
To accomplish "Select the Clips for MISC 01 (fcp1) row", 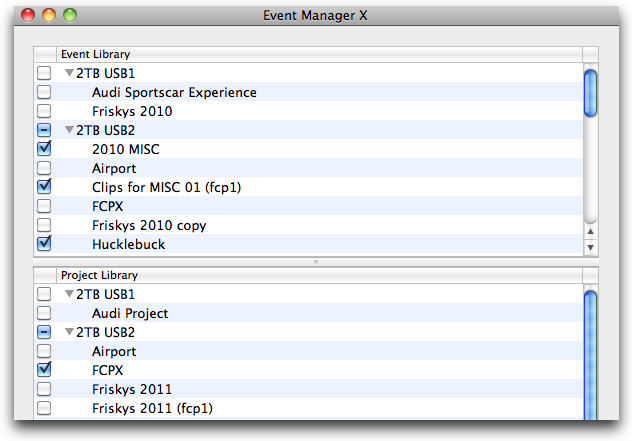I will point(308,187).
